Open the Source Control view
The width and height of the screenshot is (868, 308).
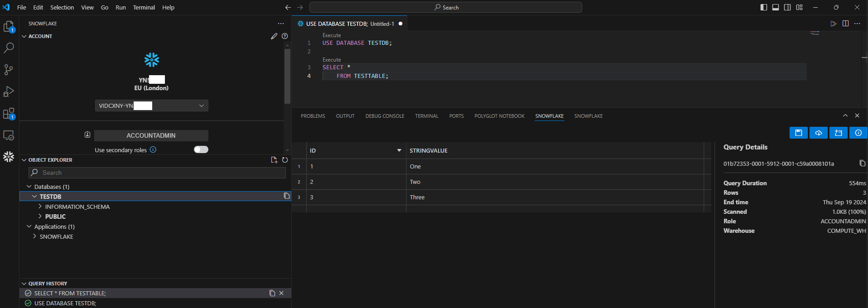pos(9,70)
